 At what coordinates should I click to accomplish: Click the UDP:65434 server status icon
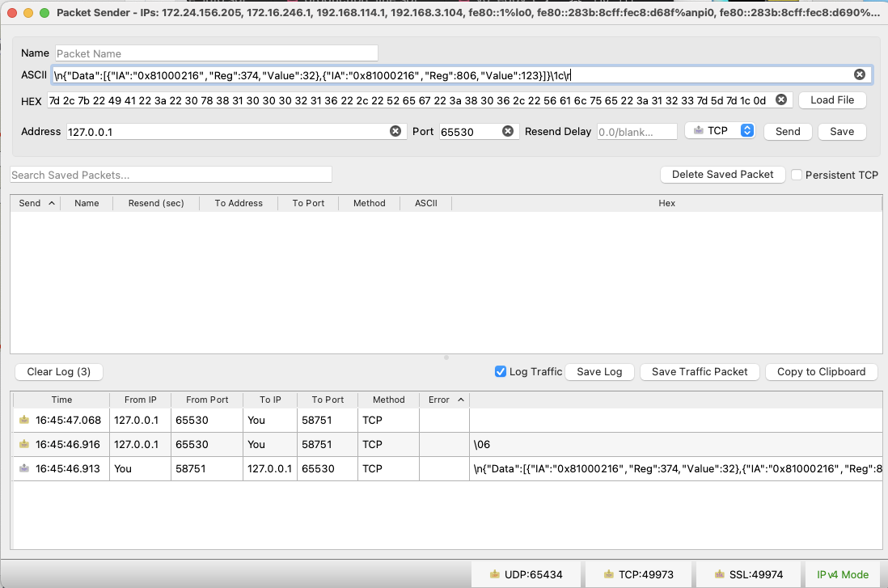click(x=495, y=574)
